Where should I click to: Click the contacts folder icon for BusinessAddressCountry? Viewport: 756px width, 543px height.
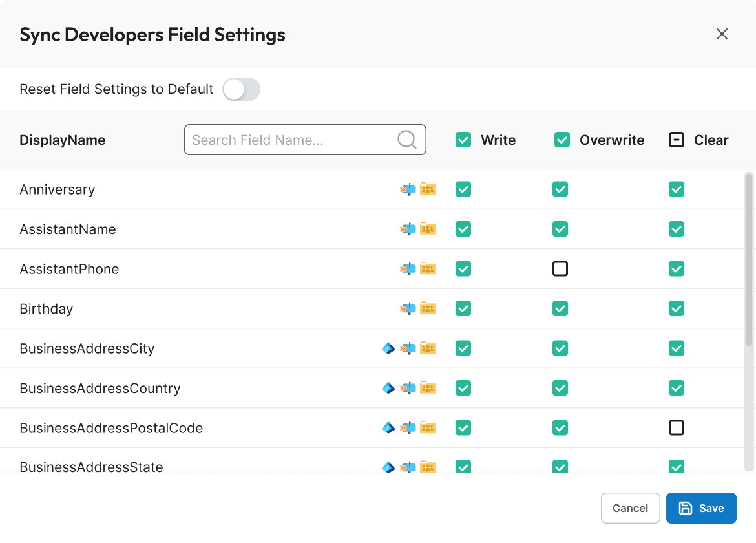click(x=428, y=388)
